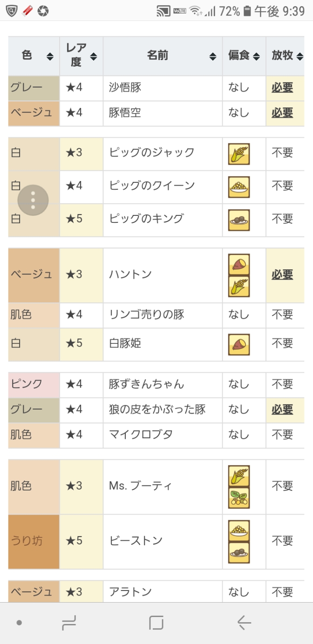Tap the corn icon in Ms. ブーティ row
The image size is (313, 644).
point(239,476)
